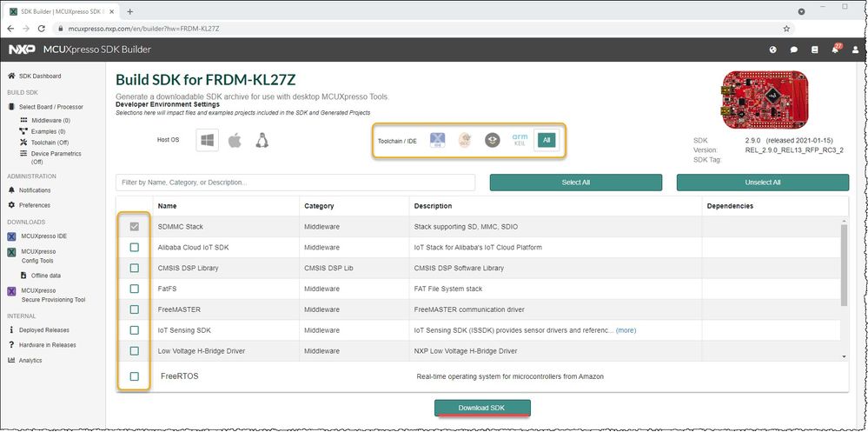868x432 pixels.
Task: Click the FreeRTOS row name
Action: click(179, 376)
